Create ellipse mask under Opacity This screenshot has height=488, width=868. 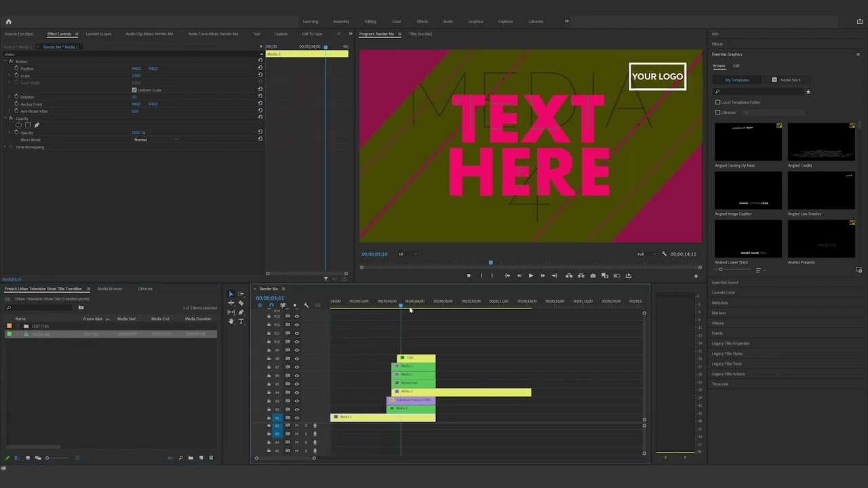pyautogui.click(x=19, y=125)
